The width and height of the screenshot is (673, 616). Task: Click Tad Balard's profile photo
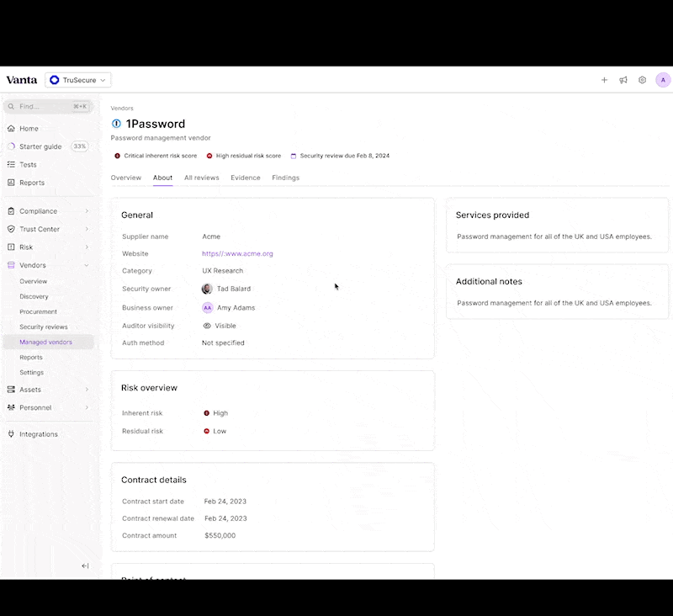tap(207, 289)
